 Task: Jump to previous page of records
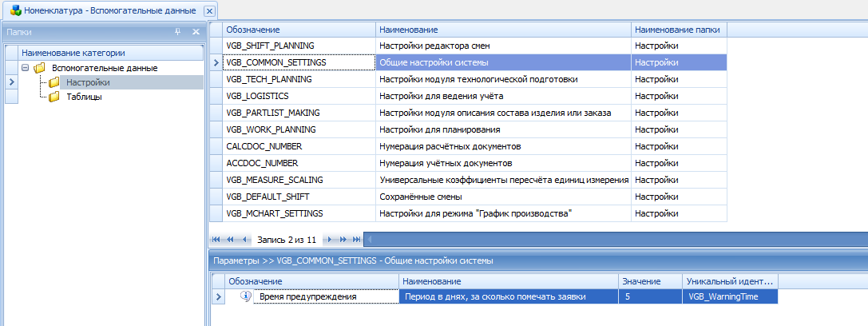[230, 240]
